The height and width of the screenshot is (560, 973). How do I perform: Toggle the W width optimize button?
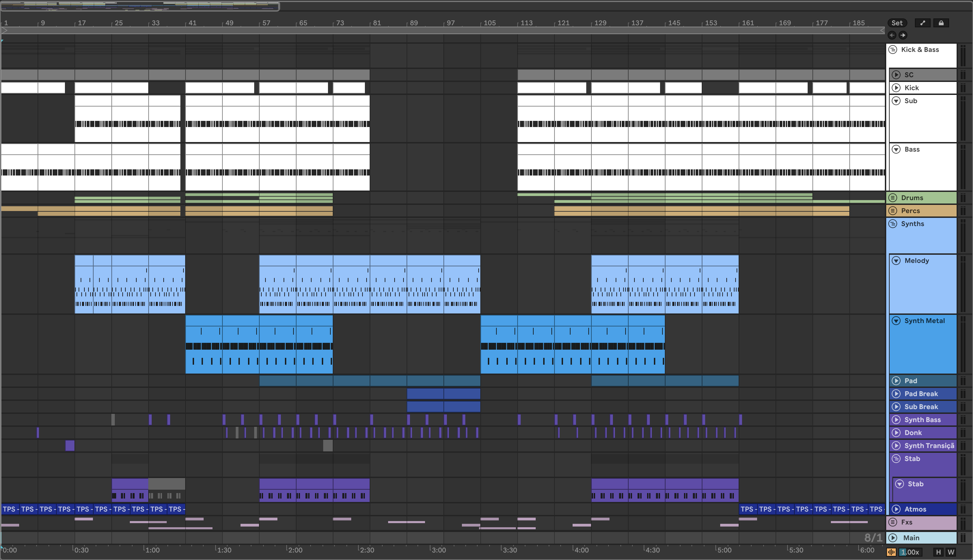[x=951, y=552]
